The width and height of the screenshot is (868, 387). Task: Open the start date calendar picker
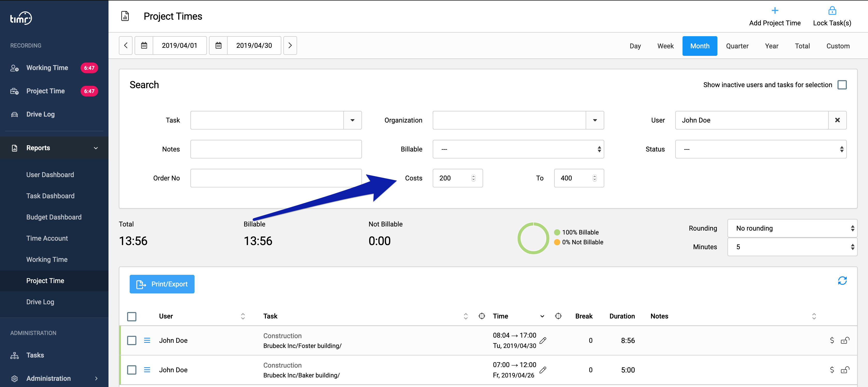[x=144, y=45]
